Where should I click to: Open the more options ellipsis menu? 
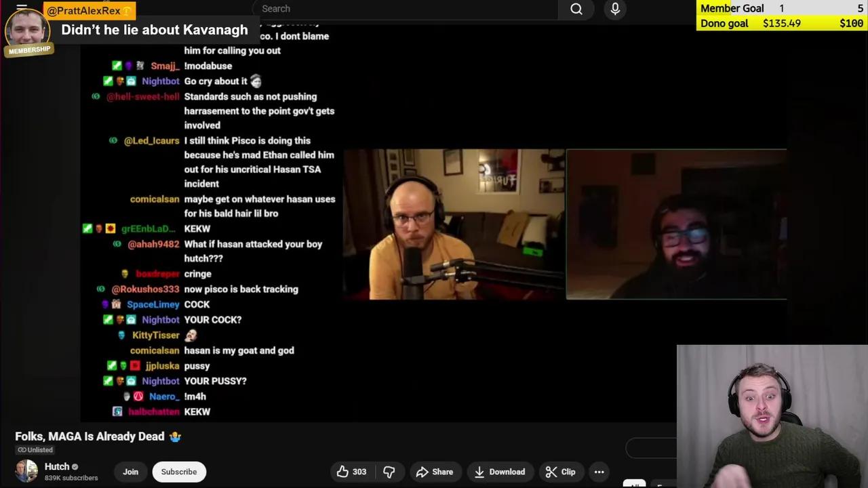pos(599,472)
